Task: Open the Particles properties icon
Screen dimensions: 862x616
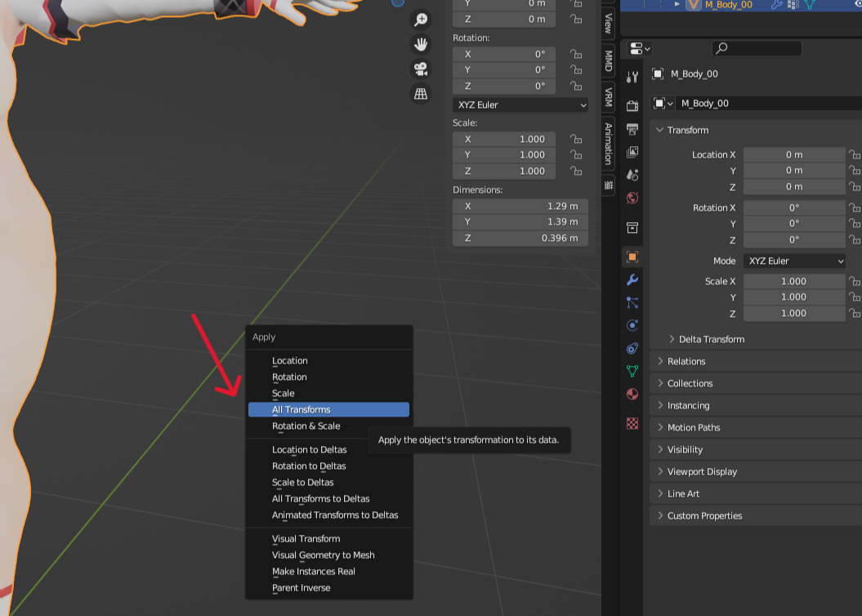Action: tap(632, 303)
